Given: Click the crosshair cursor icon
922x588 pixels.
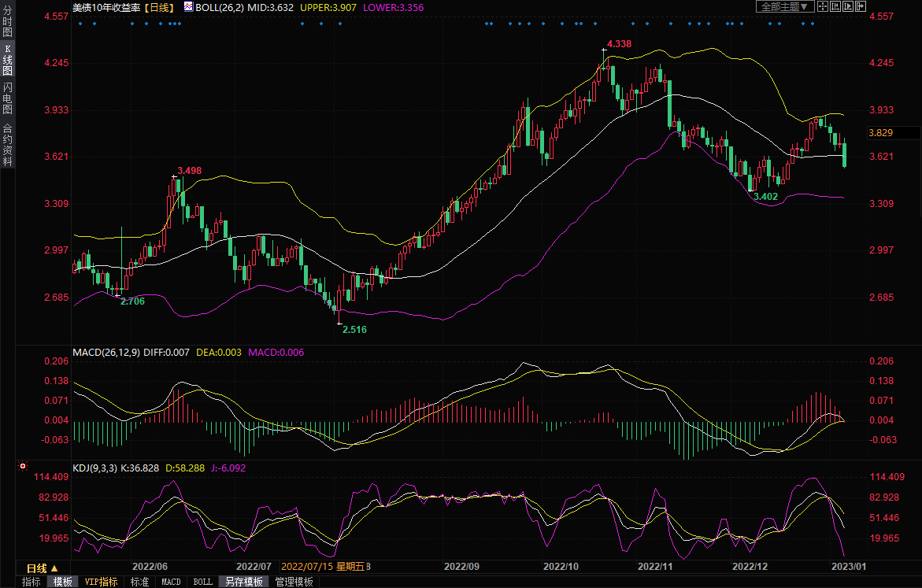Looking at the screenshot, I should click(x=822, y=7).
